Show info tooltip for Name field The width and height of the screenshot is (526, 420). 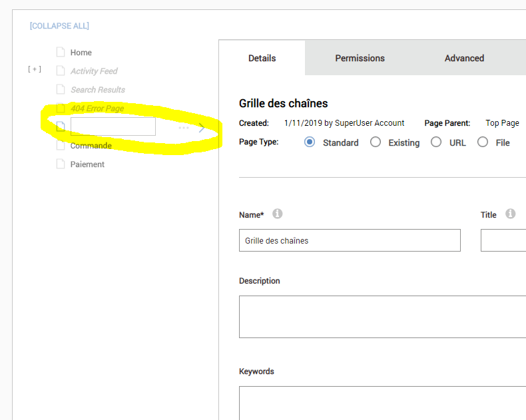click(277, 214)
